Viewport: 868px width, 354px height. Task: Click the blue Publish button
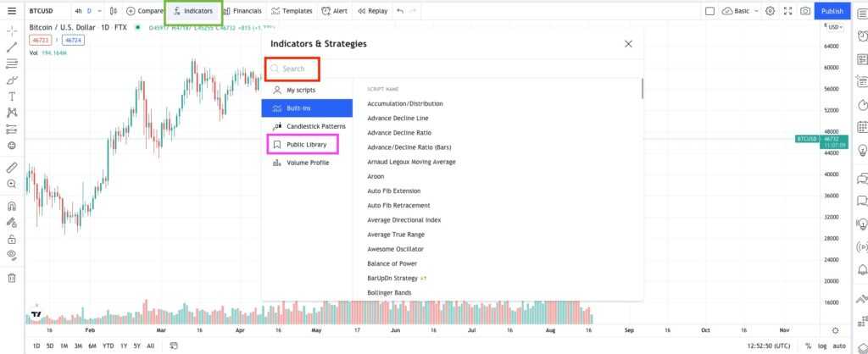pyautogui.click(x=832, y=11)
